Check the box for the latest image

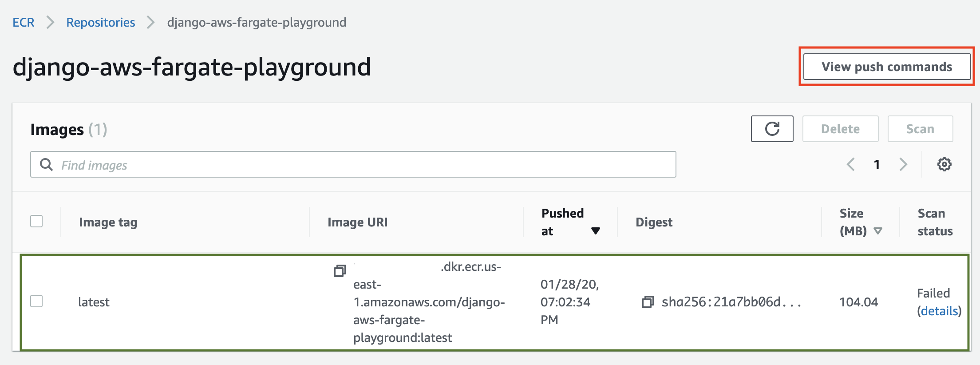point(36,301)
